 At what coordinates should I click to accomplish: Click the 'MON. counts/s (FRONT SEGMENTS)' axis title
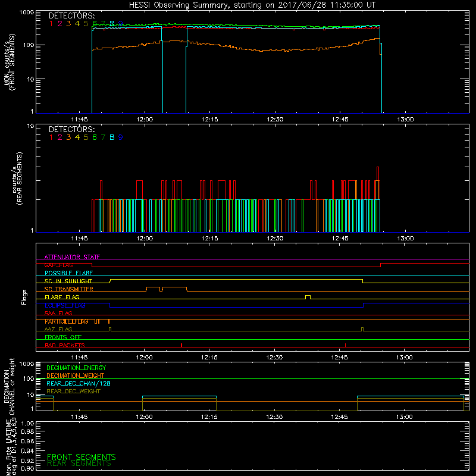[10, 62]
